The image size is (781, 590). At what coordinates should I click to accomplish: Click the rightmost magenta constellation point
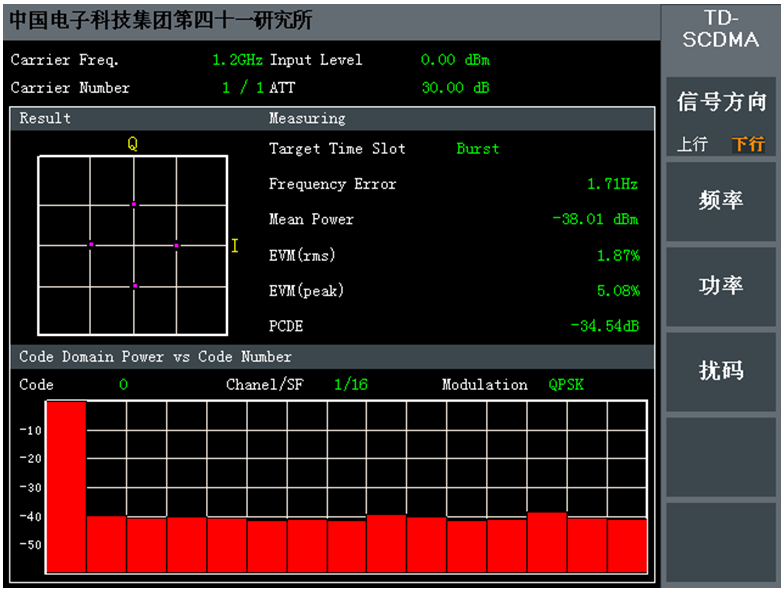tap(177, 245)
